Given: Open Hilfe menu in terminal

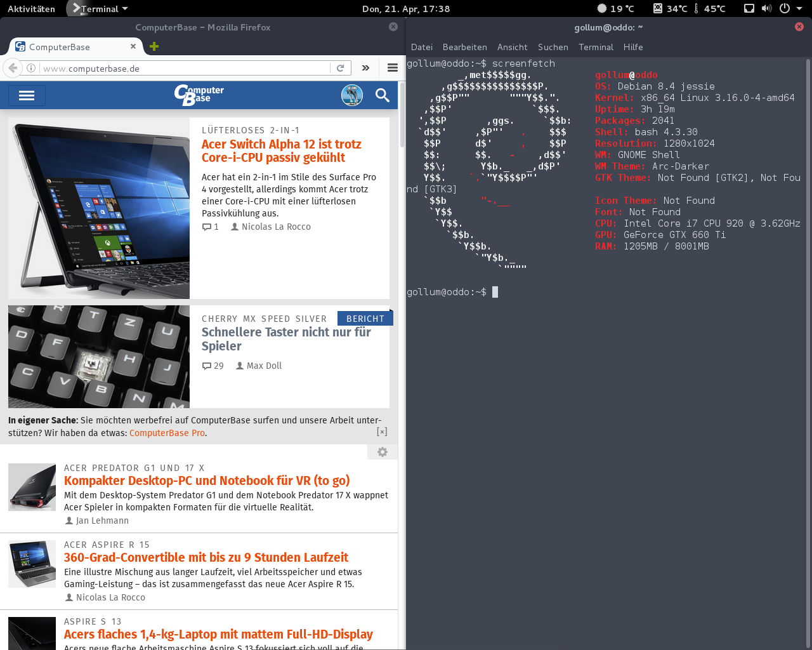Looking at the screenshot, I should click(633, 47).
